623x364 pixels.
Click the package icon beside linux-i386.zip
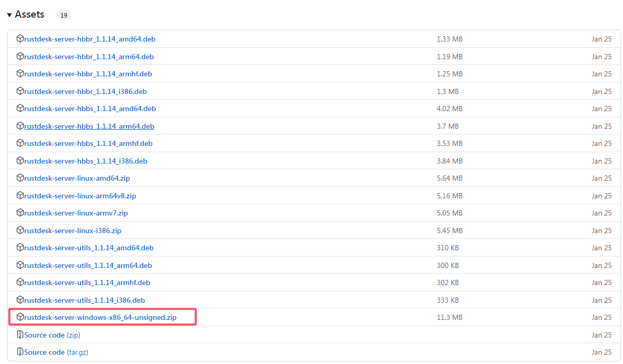[20, 230]
